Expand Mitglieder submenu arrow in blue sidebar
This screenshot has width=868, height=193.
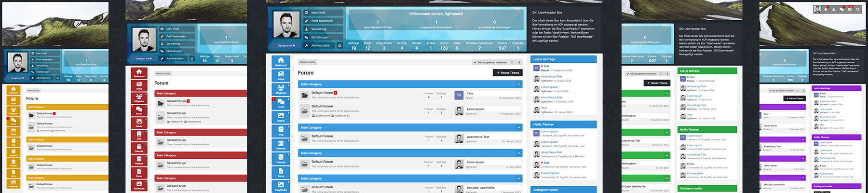[x=288, y=85]
